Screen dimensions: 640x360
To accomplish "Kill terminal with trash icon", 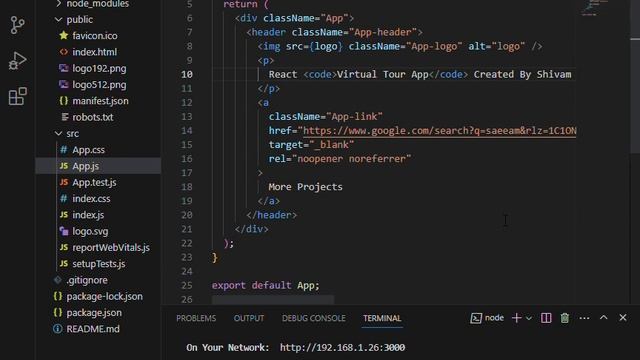I will pos(565,318).
